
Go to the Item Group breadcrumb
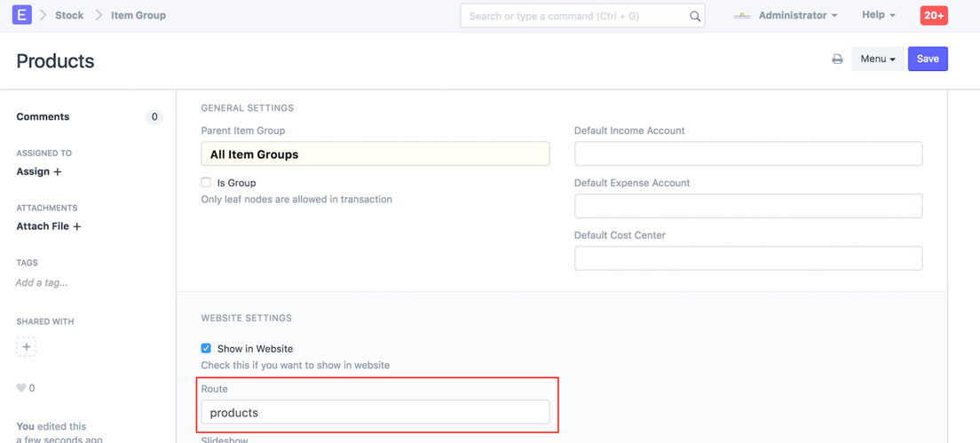coord(138,15)
